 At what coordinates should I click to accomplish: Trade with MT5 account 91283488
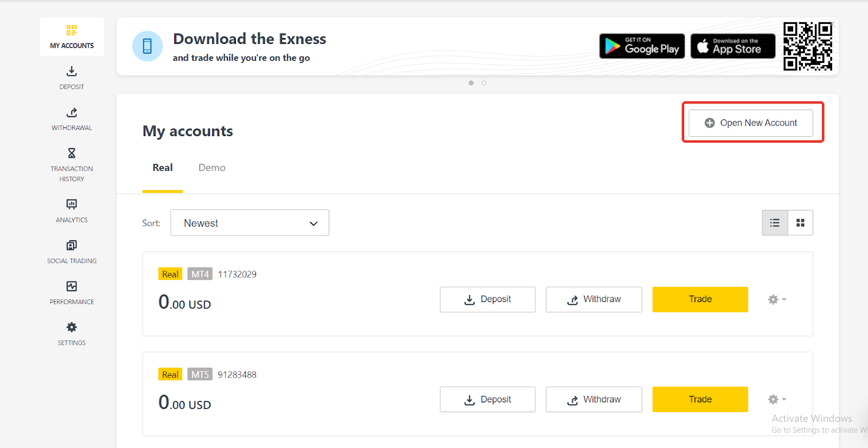click(700, 400)
